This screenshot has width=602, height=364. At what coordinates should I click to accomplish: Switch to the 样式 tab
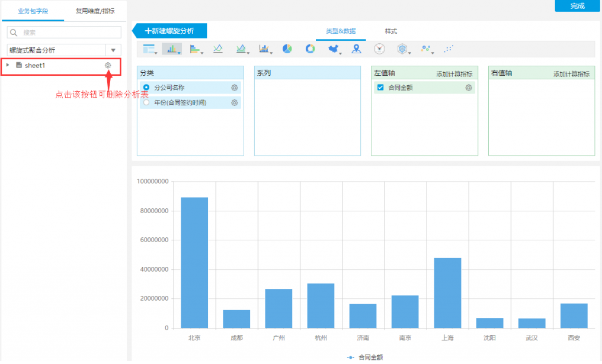tap(391, 31)
